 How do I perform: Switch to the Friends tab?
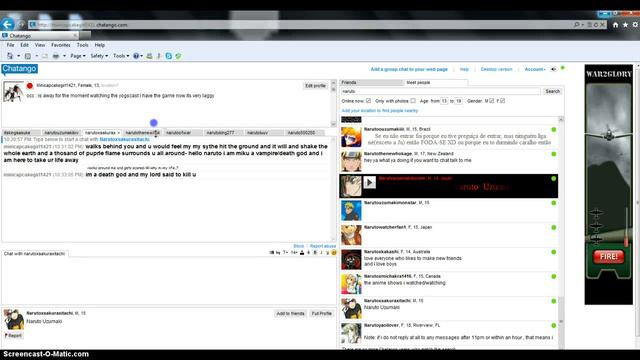point(371,82)
